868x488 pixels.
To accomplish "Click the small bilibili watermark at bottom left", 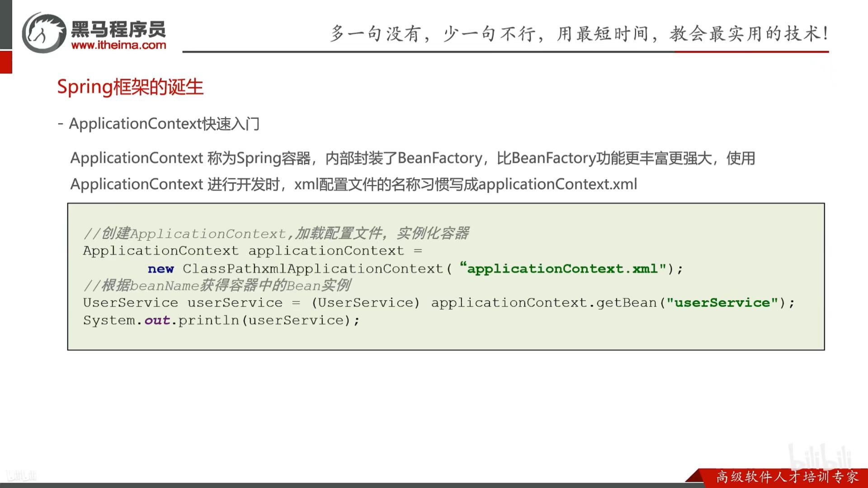I will (21, 476).
